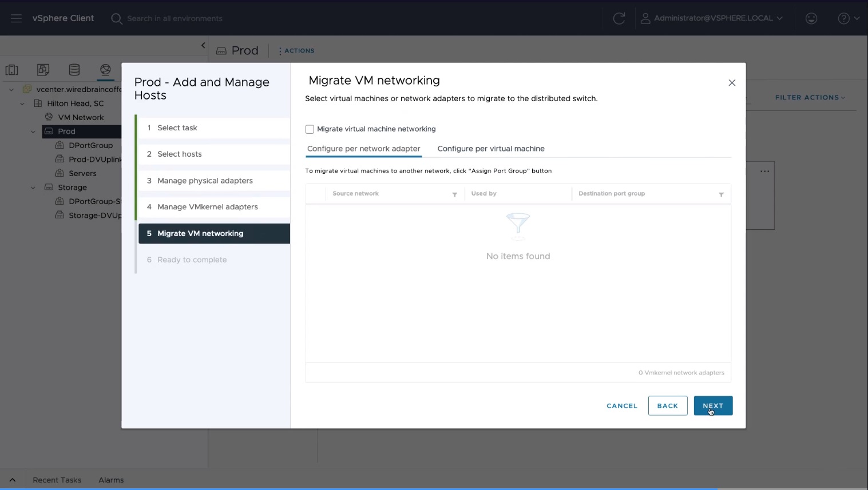Select the Networking inventory icon
Viewport: 868px width, 490px height.
point(105,70)
